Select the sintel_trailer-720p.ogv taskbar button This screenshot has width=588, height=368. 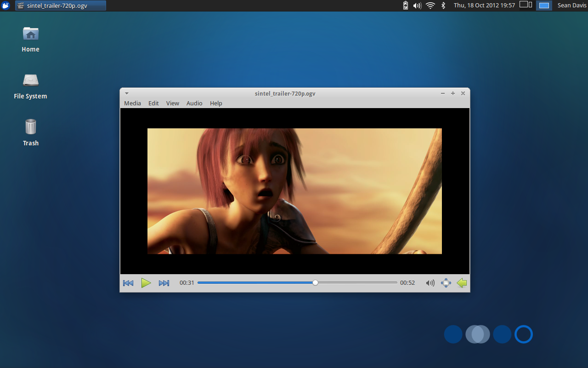tap(60, 6)
